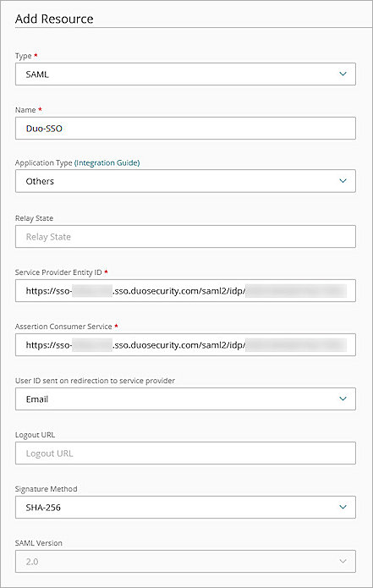Click the Signature Method label

tap(47, 489)
